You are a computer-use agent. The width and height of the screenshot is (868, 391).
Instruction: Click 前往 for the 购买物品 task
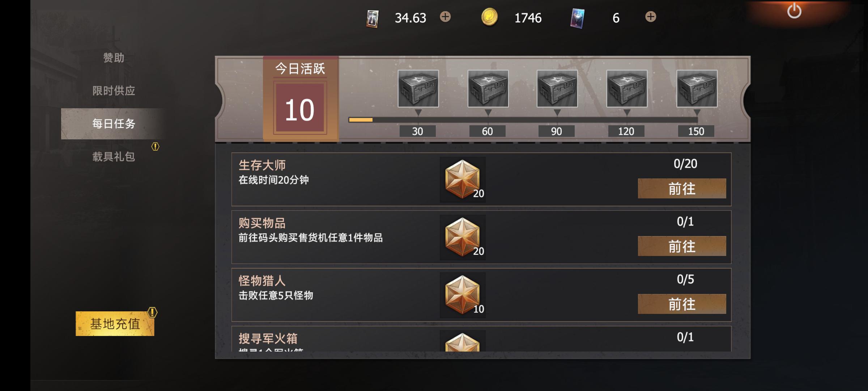coord(682,246)
